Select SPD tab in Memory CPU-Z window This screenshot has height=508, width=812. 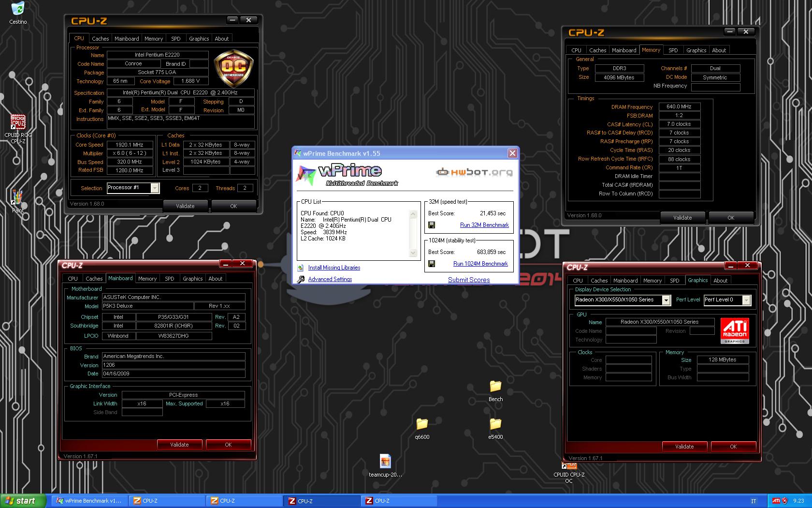click(673, 50)
